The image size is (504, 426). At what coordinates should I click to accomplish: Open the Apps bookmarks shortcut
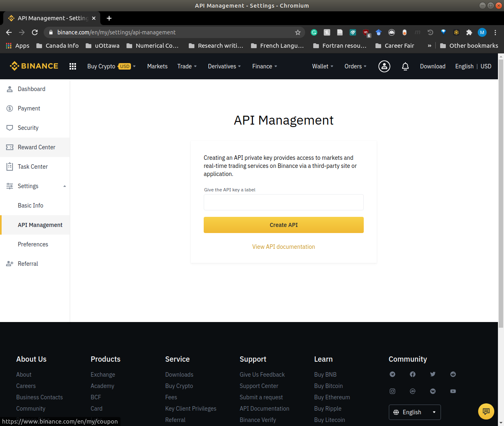pos(17,46)
